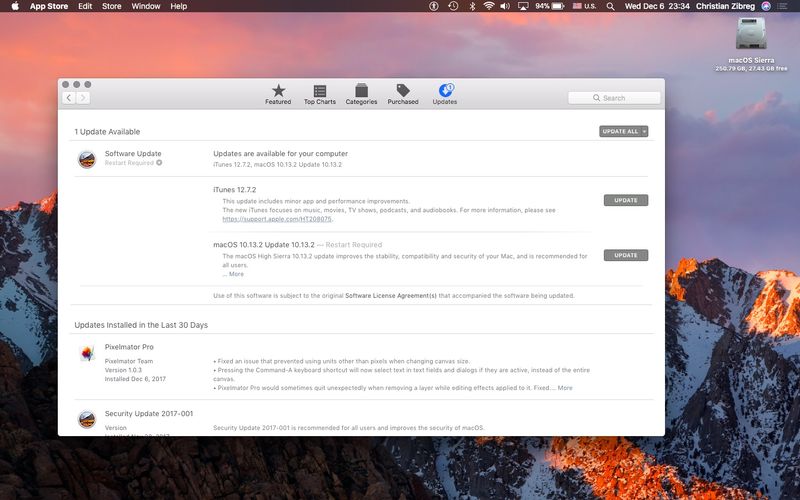Open Spotlight search magnifier
Image resolution: width=800 pixels, height=500 pixels.
[x=610, y=6]
